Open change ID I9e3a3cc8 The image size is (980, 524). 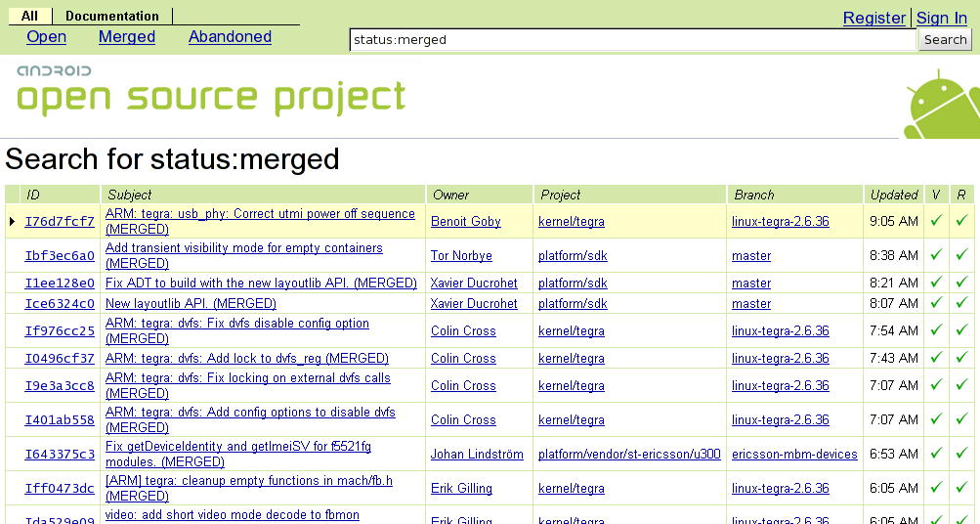60,386
